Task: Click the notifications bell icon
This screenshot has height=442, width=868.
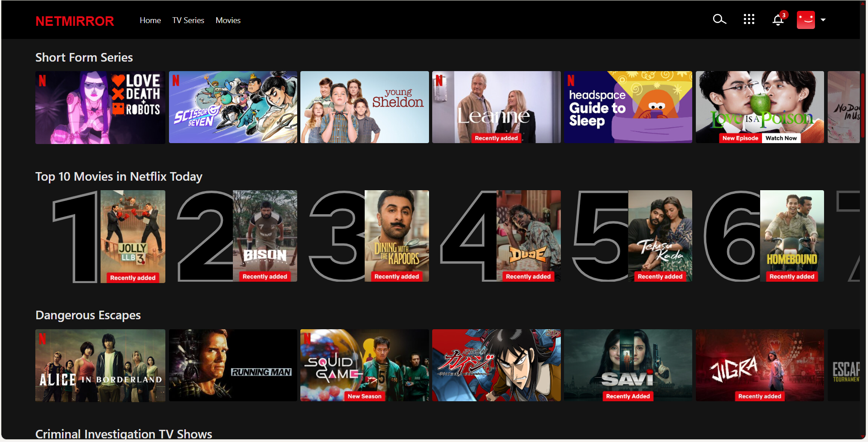Action: tap(778, 20)
